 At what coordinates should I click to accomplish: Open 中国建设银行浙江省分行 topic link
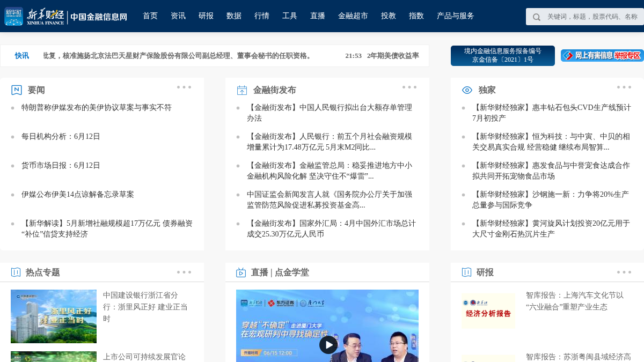tap(145, 307)
